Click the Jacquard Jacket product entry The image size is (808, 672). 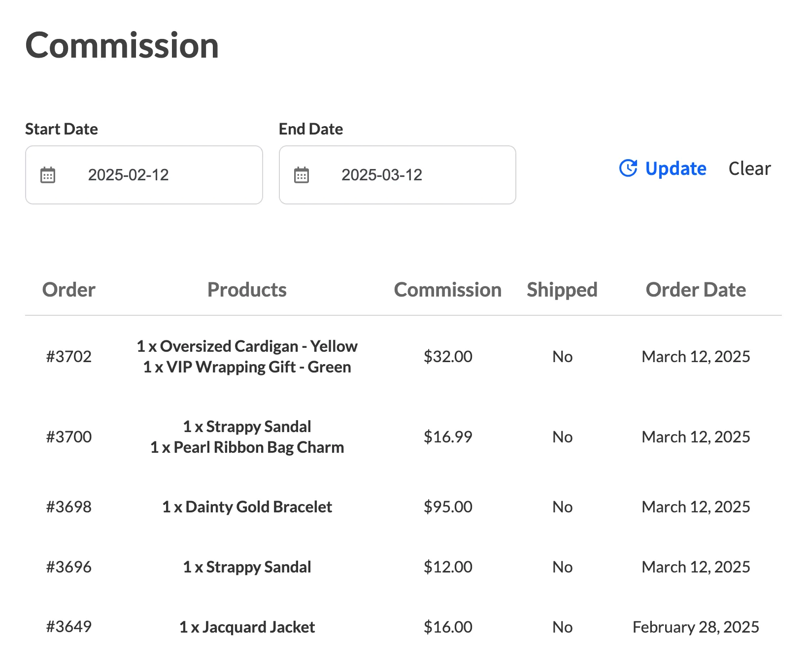(x=247, y=627)
